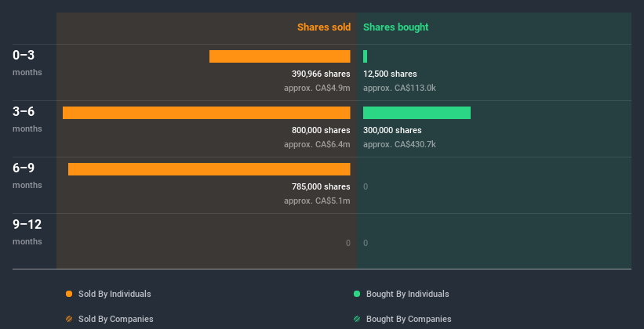Click the 785,000 shares value

pyautogui.click(x=321, y=186)
